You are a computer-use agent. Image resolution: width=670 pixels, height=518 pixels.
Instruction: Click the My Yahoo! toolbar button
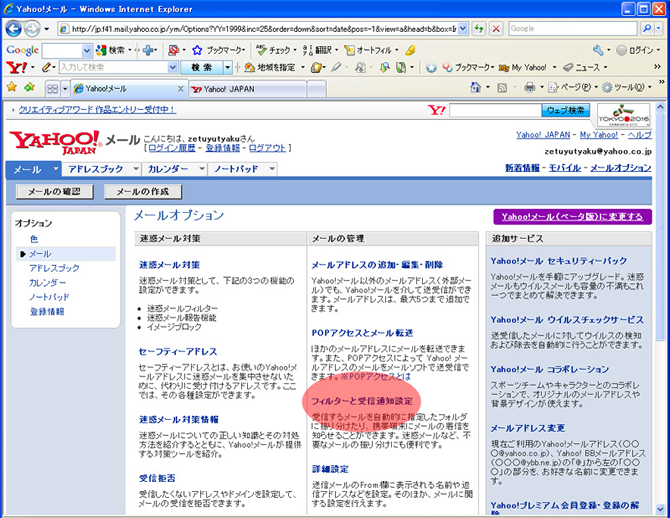(x=523, y=68)
